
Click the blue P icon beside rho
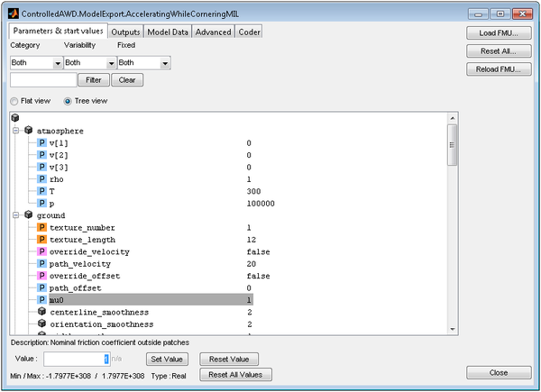[41, 179]
